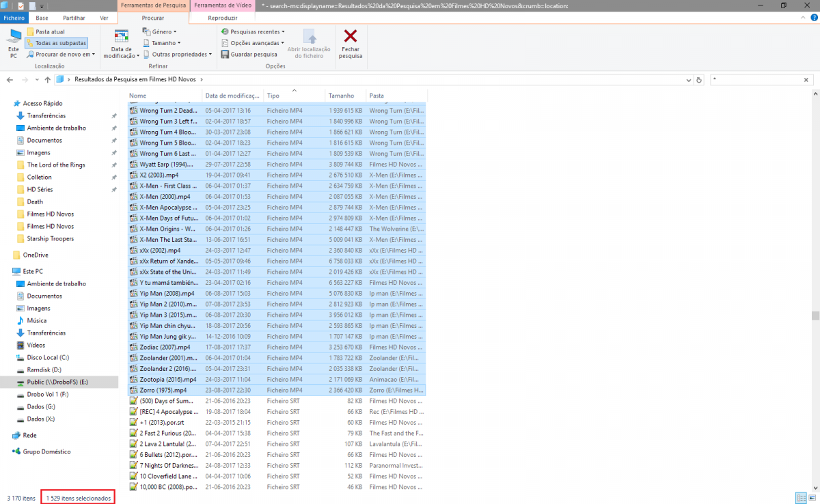Sort by Data de modificação column
The height and width of the screenshot is (504, 820).
coord(233,96)
